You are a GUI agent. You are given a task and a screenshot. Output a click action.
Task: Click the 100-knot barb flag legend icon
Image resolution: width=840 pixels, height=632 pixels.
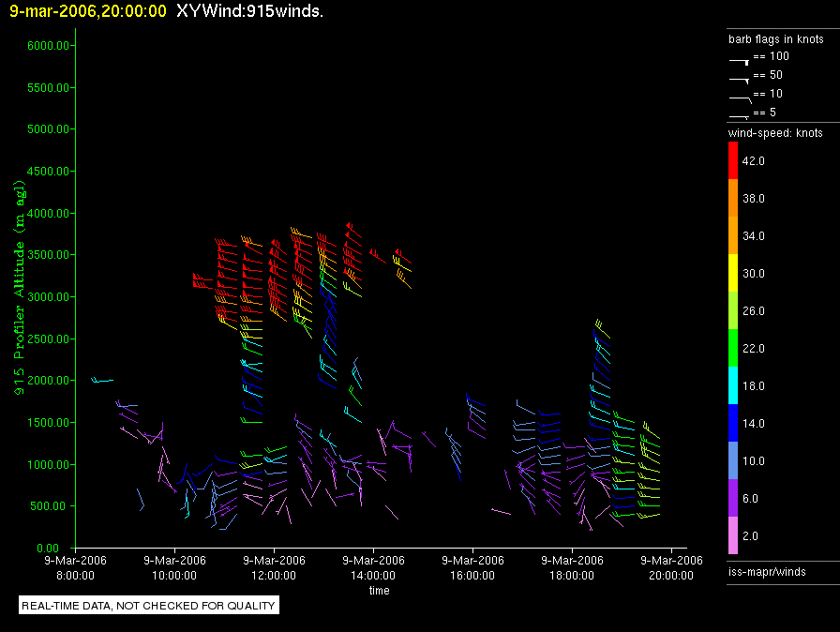click(739, 59)
